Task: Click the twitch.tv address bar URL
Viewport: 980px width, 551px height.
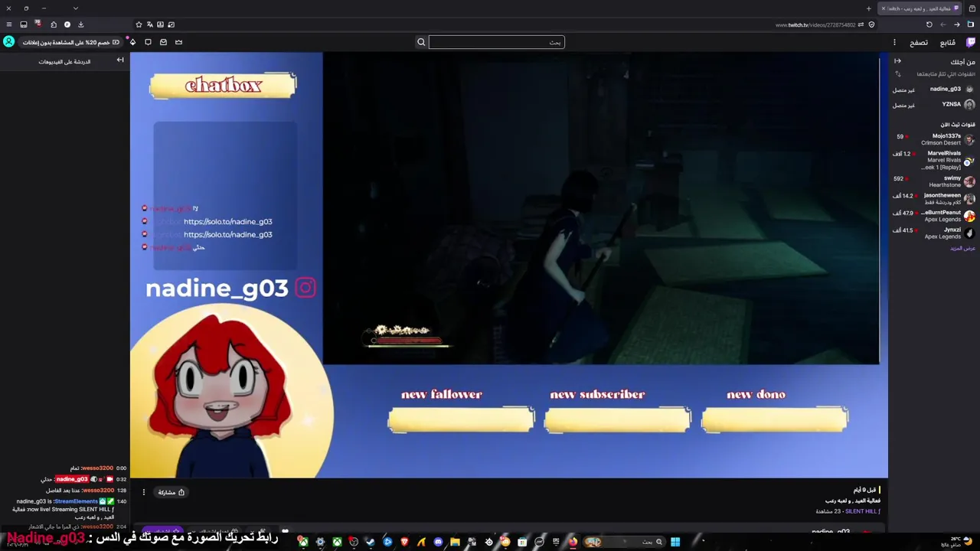Action: pyautogui.click(x=815, y=24)
